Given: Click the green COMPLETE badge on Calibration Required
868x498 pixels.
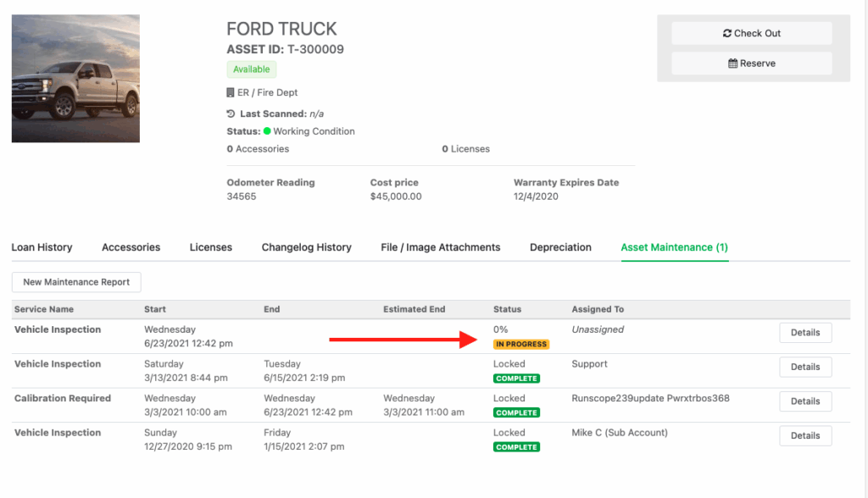Looking at the screenshot, I should pos(516,412).
